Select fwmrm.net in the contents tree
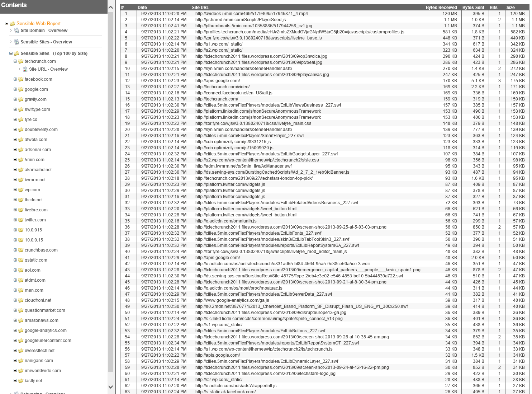 pyautogui.click(x=35, y=180)
